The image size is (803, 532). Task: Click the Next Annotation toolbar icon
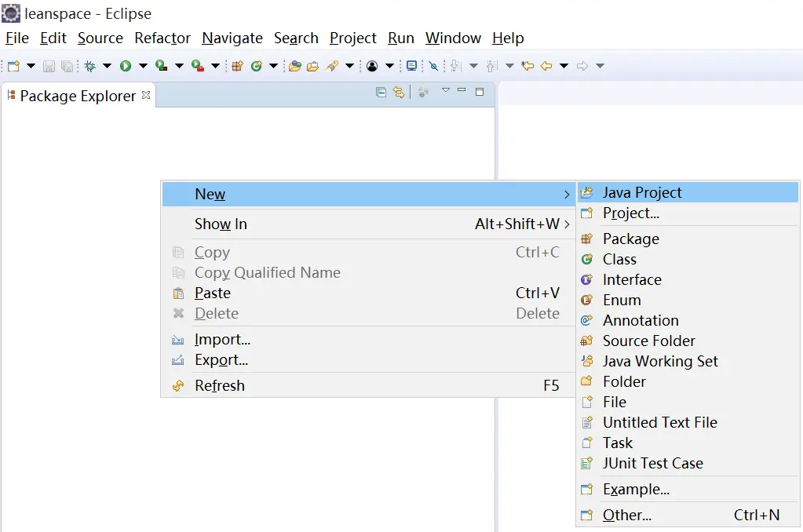(456, 66)
